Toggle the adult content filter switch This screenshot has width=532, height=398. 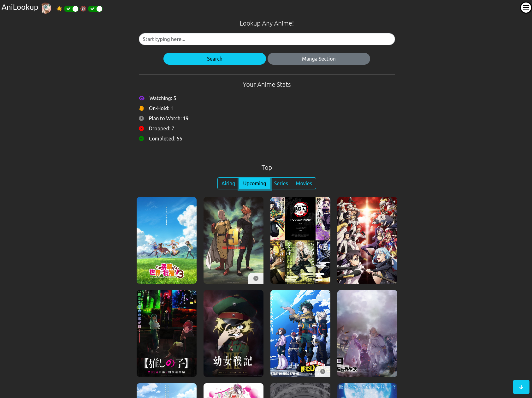tap(95, 9)
